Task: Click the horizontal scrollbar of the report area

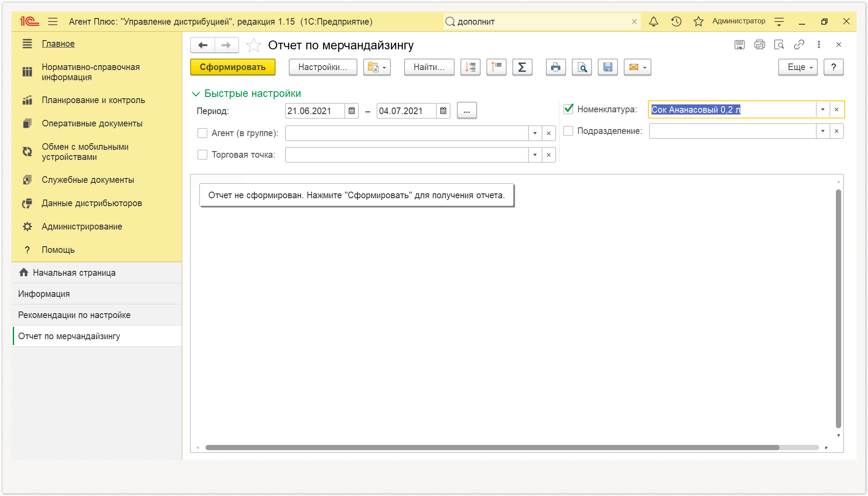Action: [x=492, y=448]
